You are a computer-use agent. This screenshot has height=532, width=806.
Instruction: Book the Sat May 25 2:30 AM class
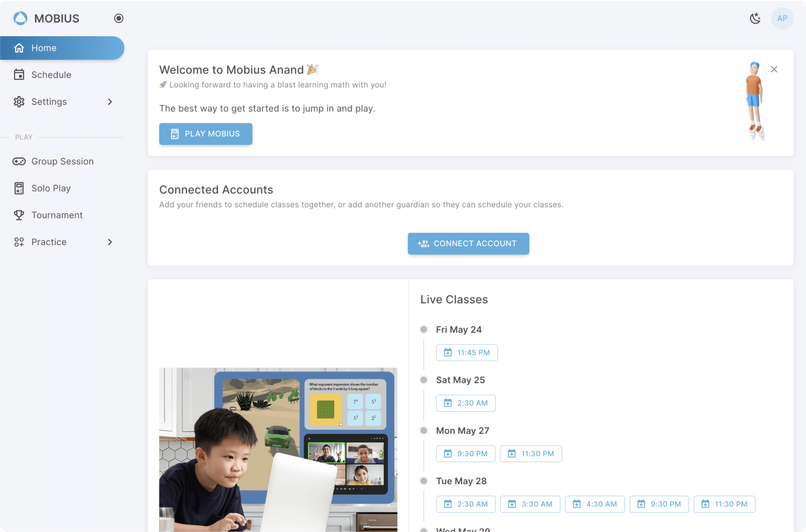[466, 403]
